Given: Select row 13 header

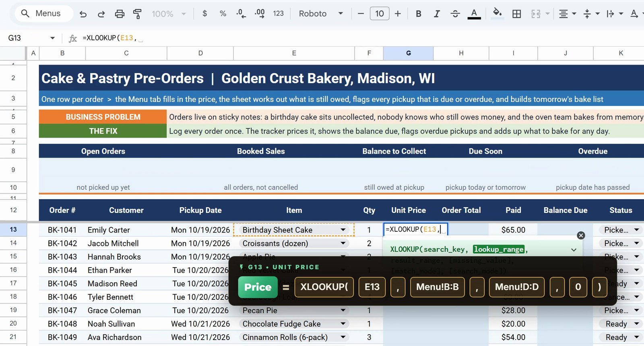Looking at the screenshot, I should [x=13, y=229].
